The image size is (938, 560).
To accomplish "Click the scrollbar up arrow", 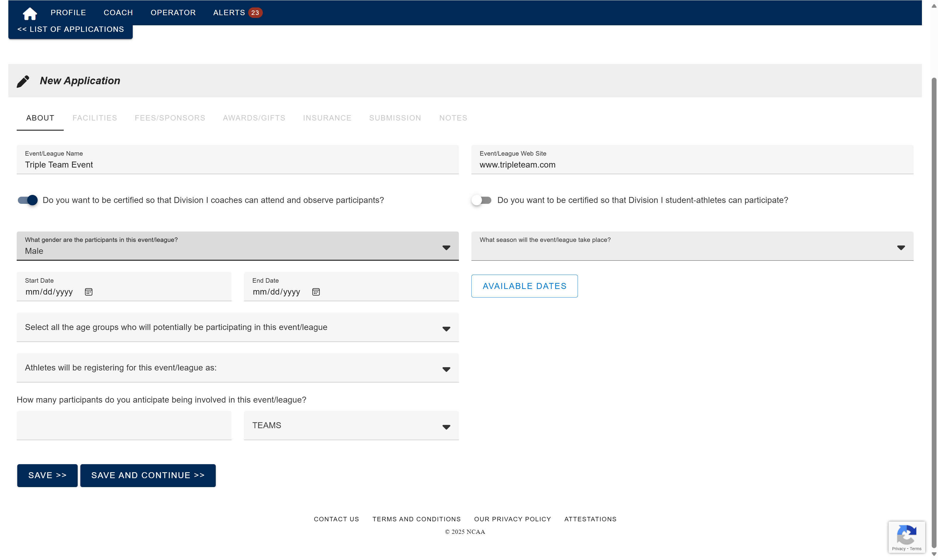I will [x=934, y=5].
